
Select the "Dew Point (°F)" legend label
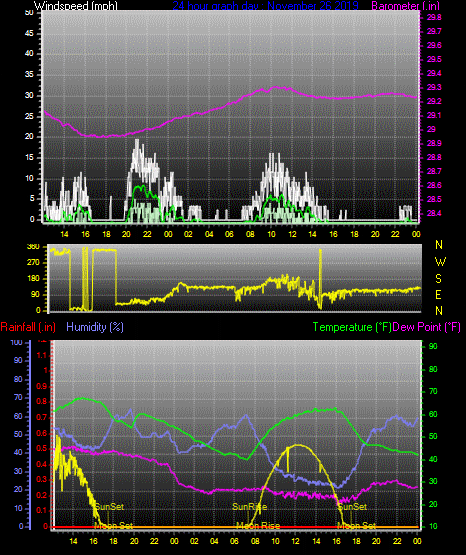(x=426, y=327)
